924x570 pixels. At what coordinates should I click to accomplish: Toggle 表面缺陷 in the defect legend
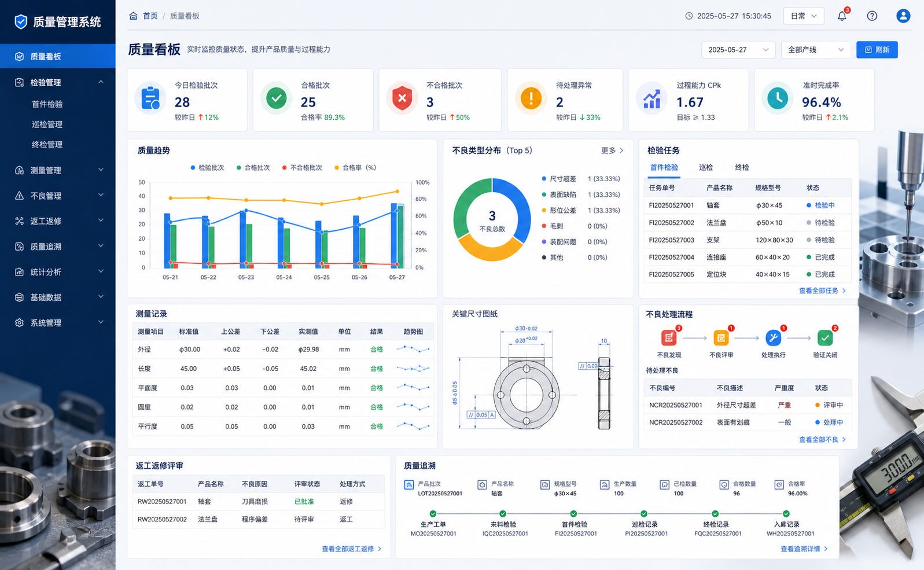click(559, 194)
